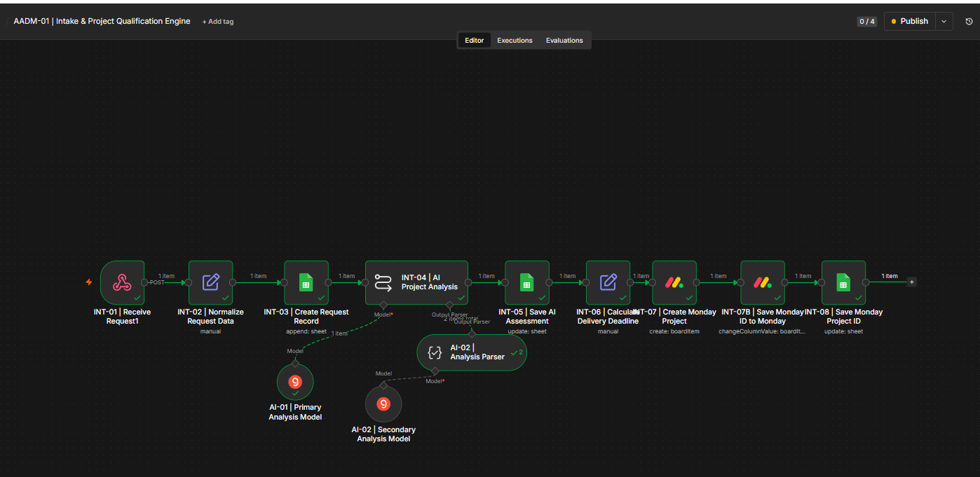Expand the Publish dropdown arrow
980x477 pixels.
(944, 21)
